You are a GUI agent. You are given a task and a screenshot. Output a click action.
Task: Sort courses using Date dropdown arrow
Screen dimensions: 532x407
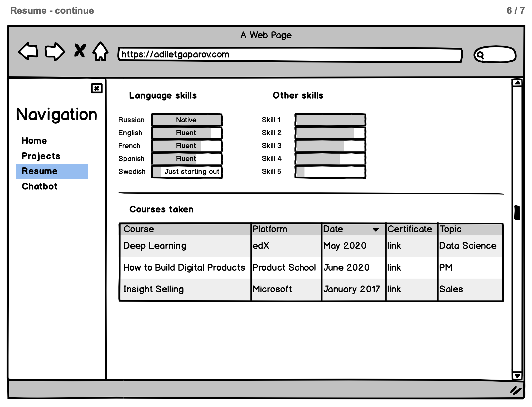376,230
